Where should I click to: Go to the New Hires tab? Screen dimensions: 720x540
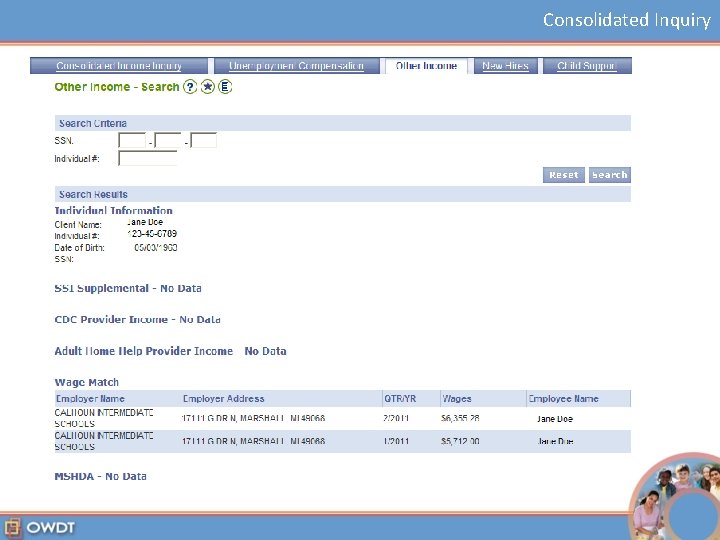tap(506, 66)
